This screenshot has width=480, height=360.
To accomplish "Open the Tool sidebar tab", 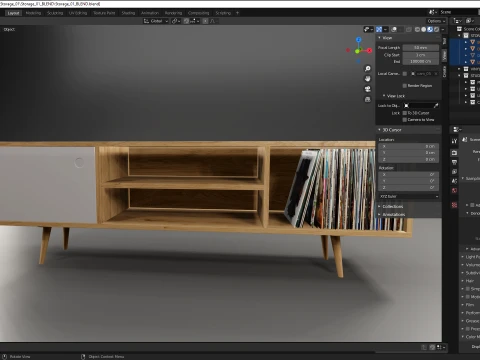I will (x=444, y=41).
